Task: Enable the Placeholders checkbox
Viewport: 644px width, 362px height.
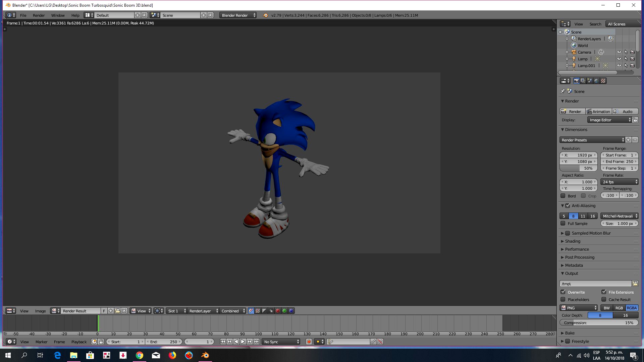Action: 563,299
